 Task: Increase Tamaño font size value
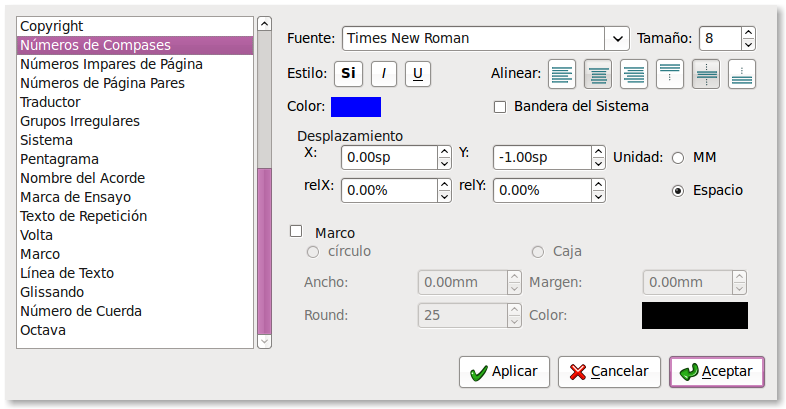coord(748,33)
